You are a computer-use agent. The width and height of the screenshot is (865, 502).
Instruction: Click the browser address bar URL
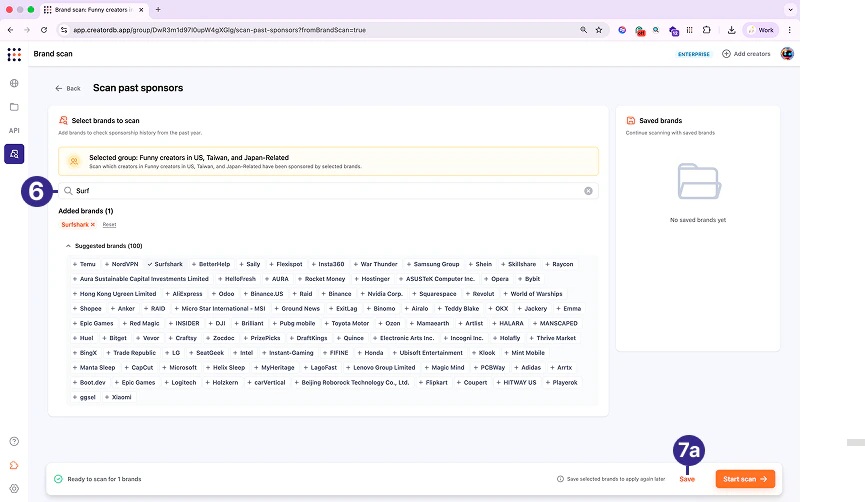tap(220, 30)
